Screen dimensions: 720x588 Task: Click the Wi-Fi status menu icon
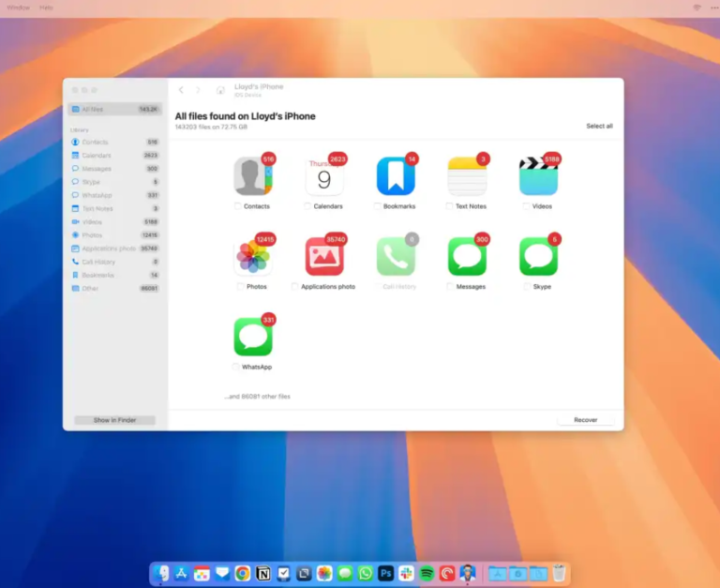point(697,8)
